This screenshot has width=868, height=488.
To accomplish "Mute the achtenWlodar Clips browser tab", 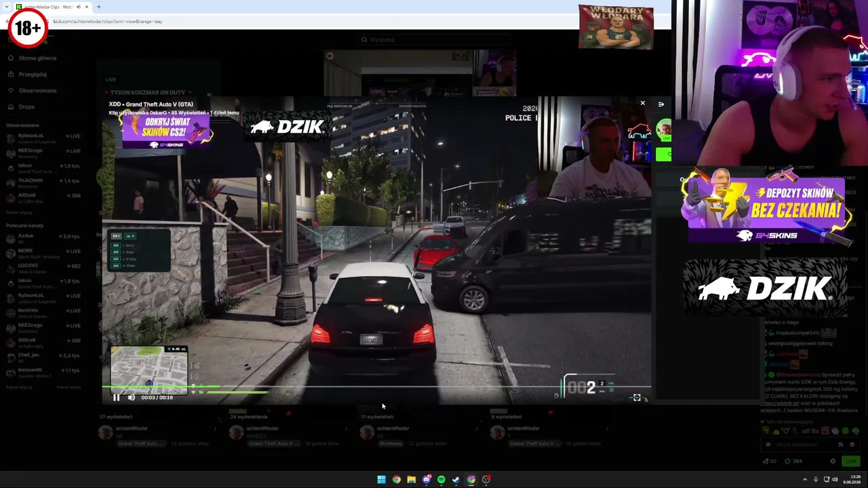I will tap(78, 7).
